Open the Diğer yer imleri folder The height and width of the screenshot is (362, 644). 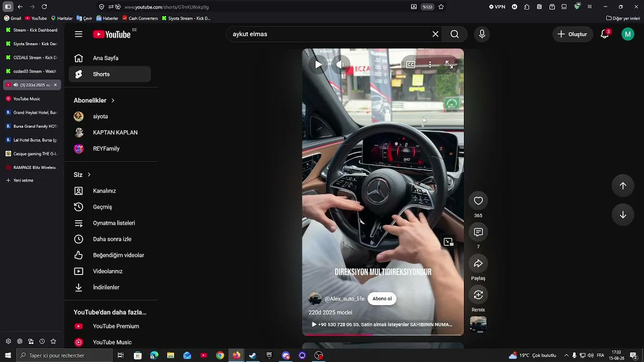tap(623, 19)
